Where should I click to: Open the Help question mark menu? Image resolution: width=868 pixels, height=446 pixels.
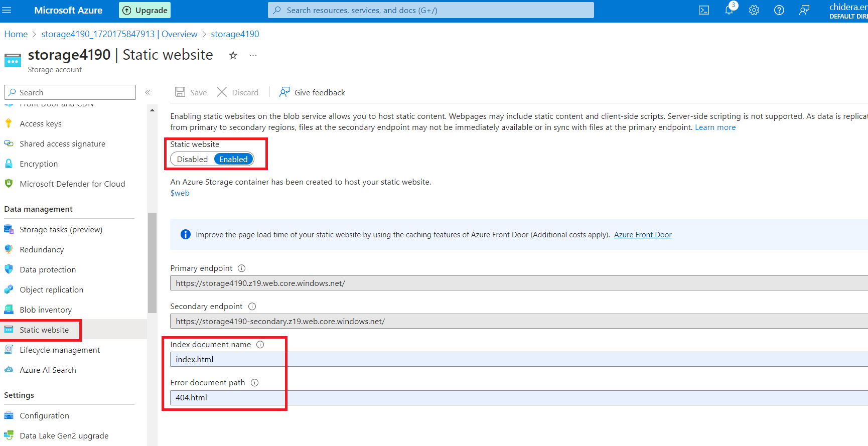779,10
